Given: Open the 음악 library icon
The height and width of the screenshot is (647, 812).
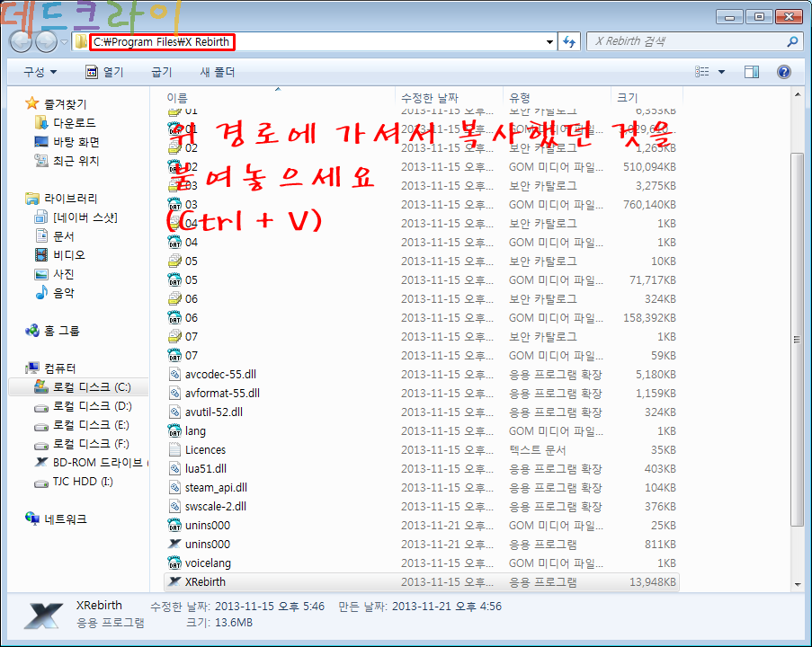Looking at the screenshot, I should [x=41, y=293].
